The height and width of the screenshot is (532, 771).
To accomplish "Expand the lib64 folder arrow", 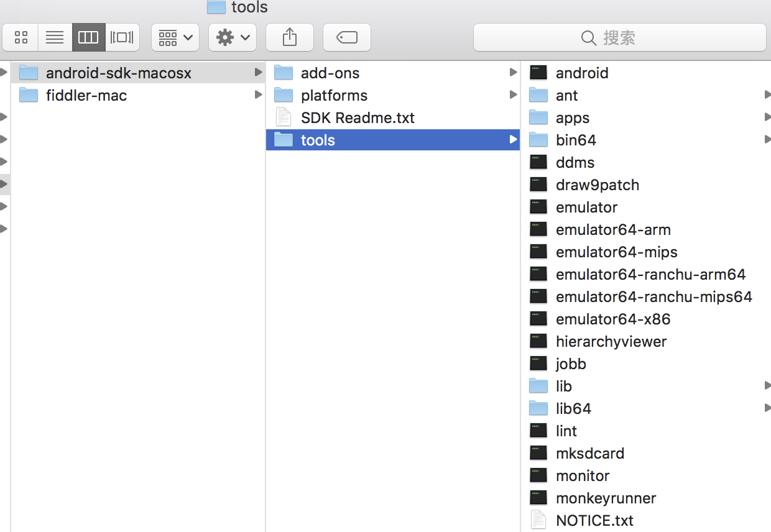I will tap(767, 408).
